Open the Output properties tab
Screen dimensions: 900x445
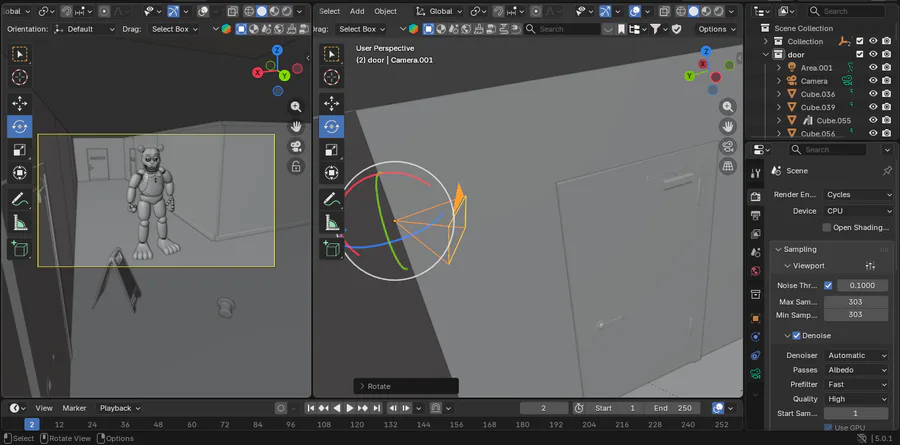(x=755, y=215)
